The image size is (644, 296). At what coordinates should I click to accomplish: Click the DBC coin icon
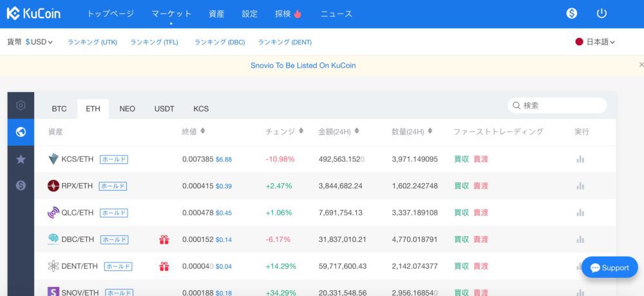coord(53,239)
